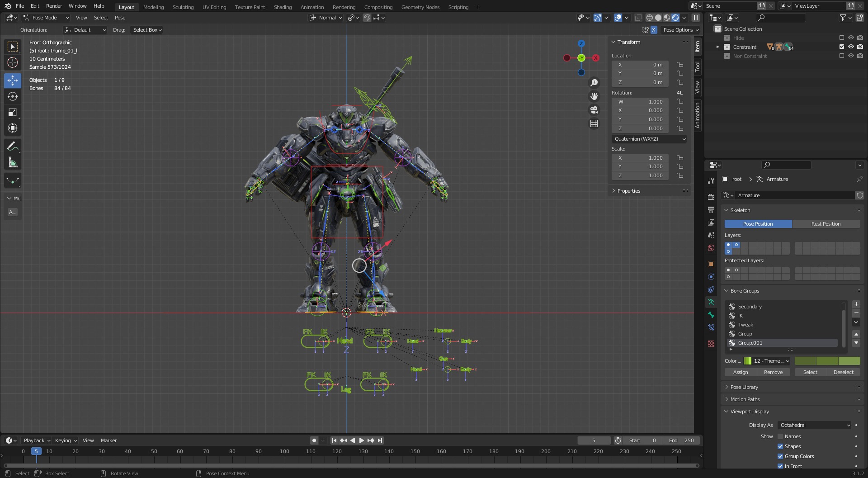Screen dimensions: 868x478
Task: Lock the Location X value
Action: click(680, 65)
